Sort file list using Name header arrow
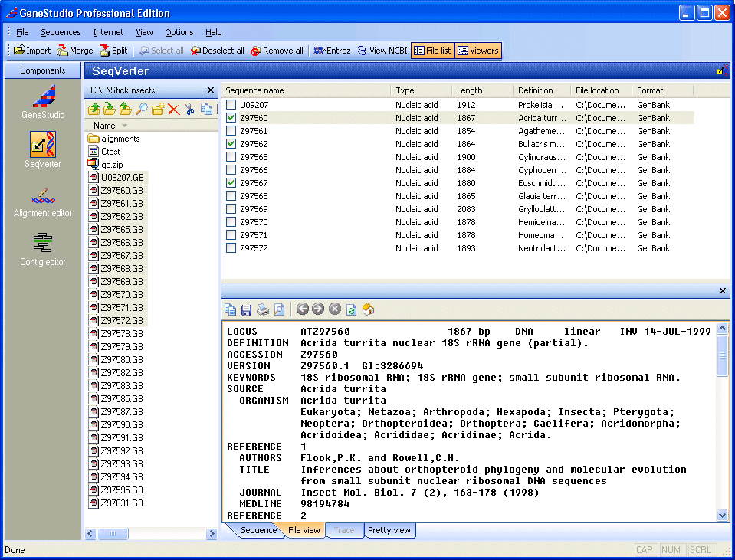The image size is (735, 560). click(124, 126)
